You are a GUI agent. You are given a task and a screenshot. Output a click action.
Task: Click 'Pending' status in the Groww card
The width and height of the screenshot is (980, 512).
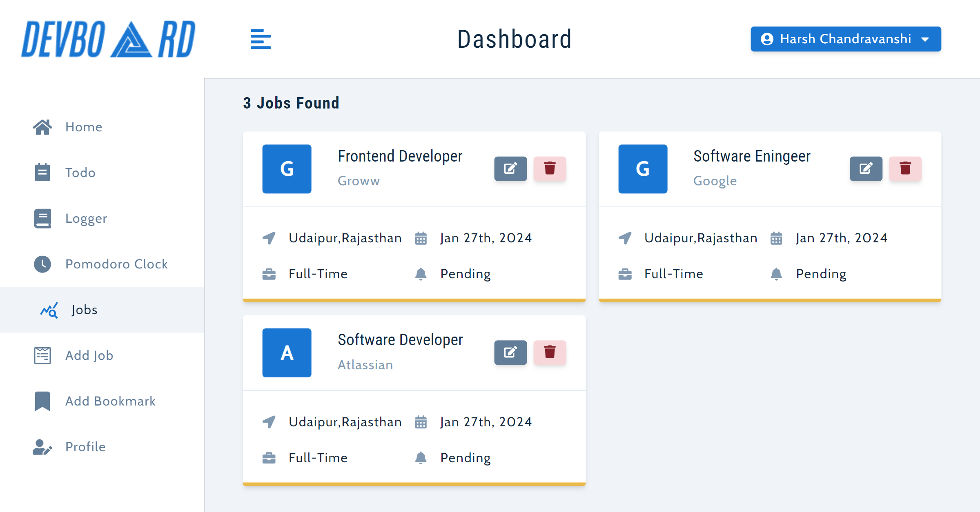point(465,274)
